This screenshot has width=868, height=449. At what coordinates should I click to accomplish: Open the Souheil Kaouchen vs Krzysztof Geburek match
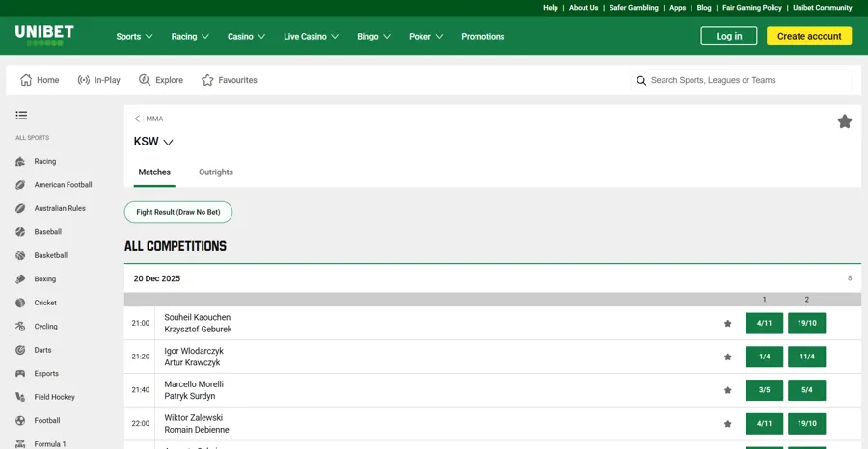198,324
